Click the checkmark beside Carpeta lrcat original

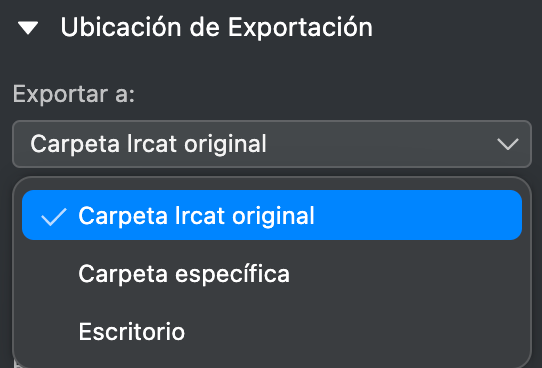[x=54, y=217]
